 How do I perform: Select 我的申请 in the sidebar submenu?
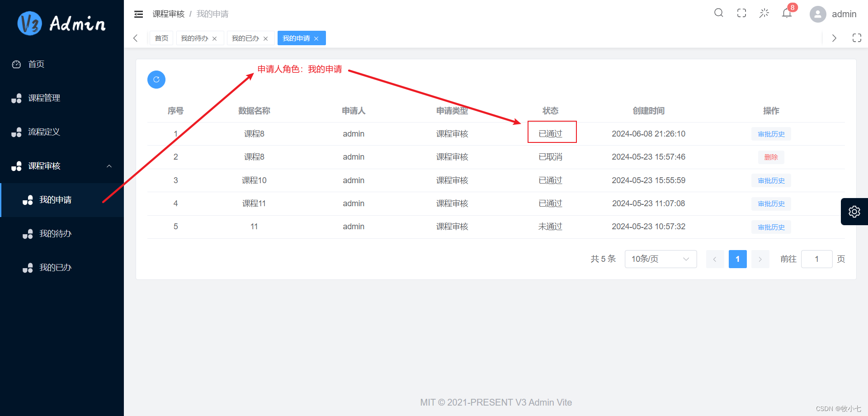(x=62, y=200)
